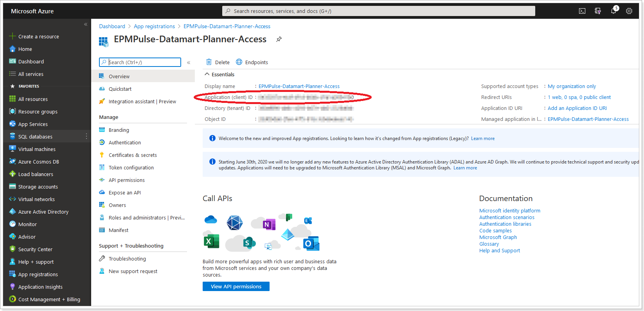Follow the App registrations breadcrumb link
The width and height of the screenshot is (644, 311).
point(154,26)
